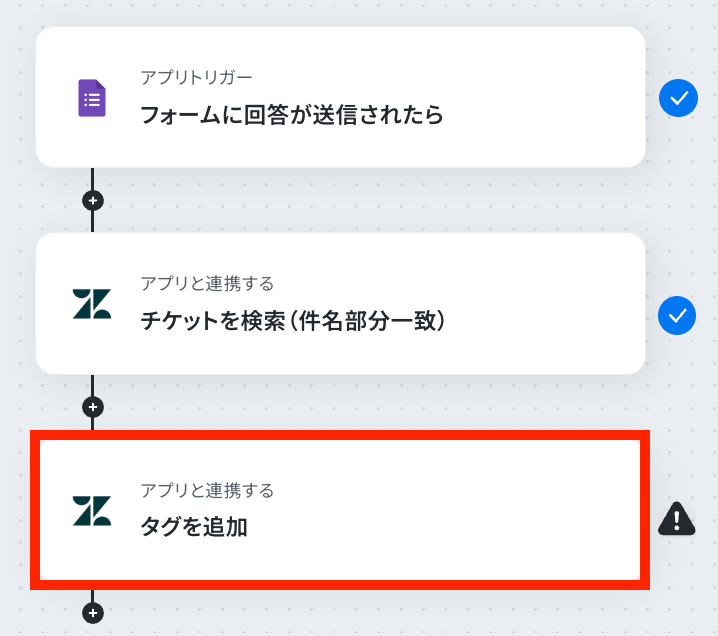
Task: Open the フォームに回答が送信されたら step title
Action: pyautogui.click(x=291, y=114)
